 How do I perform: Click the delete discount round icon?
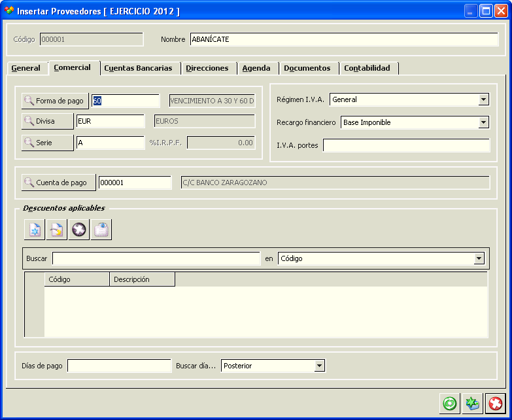point(79,230)
